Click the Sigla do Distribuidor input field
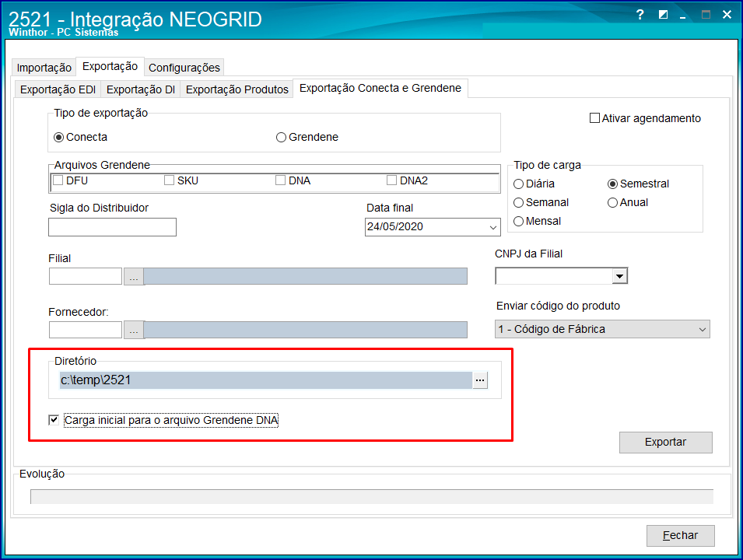This screenshot has height=560, width=743. coord(112,227)
